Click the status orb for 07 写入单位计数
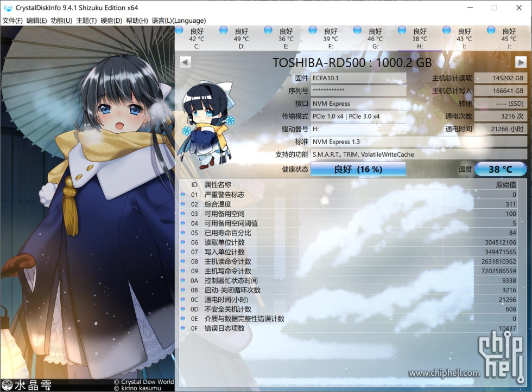 [x=183, y=252]
